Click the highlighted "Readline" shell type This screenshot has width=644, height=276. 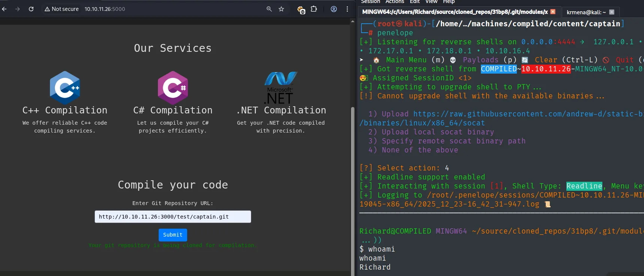click(584, 186)
